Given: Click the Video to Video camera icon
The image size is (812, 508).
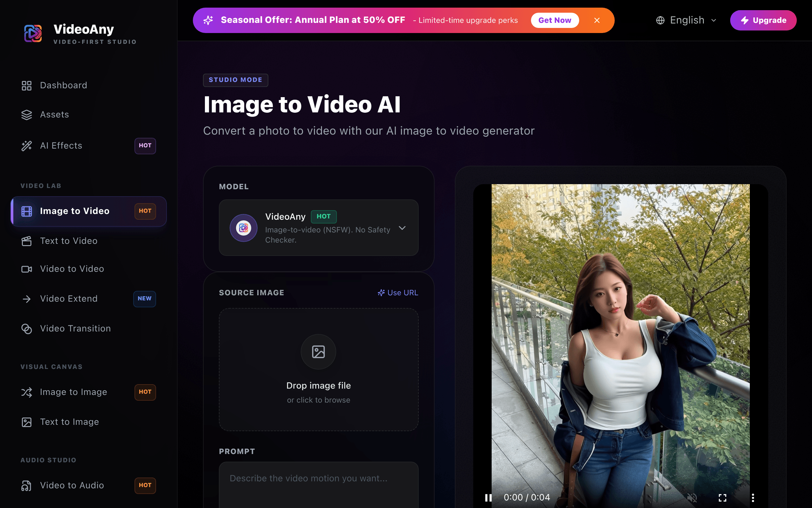Looking at the screenshot, I should click(27, 269).
